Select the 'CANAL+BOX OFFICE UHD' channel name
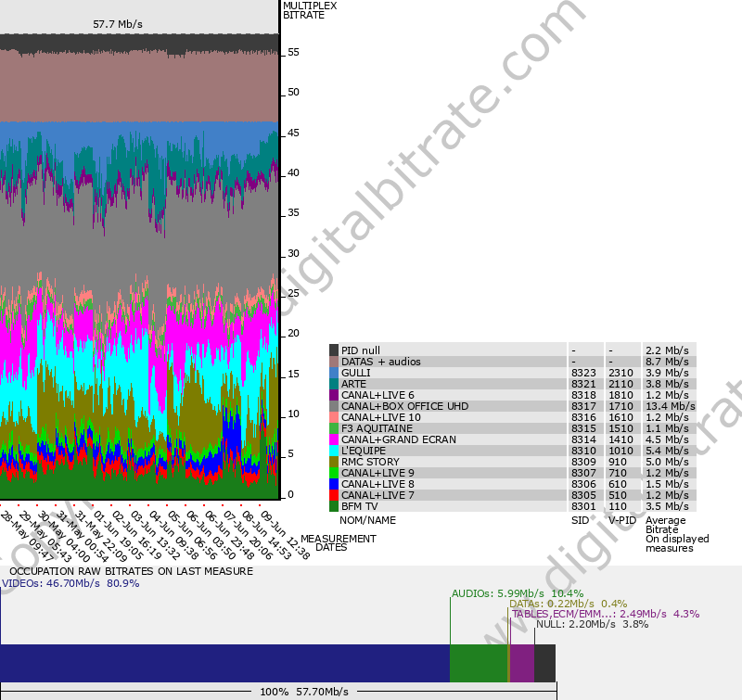 [404, 406]
